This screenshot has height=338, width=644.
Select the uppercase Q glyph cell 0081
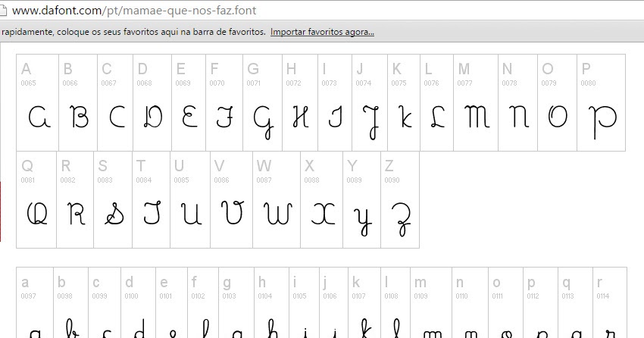tap(36, 199)
